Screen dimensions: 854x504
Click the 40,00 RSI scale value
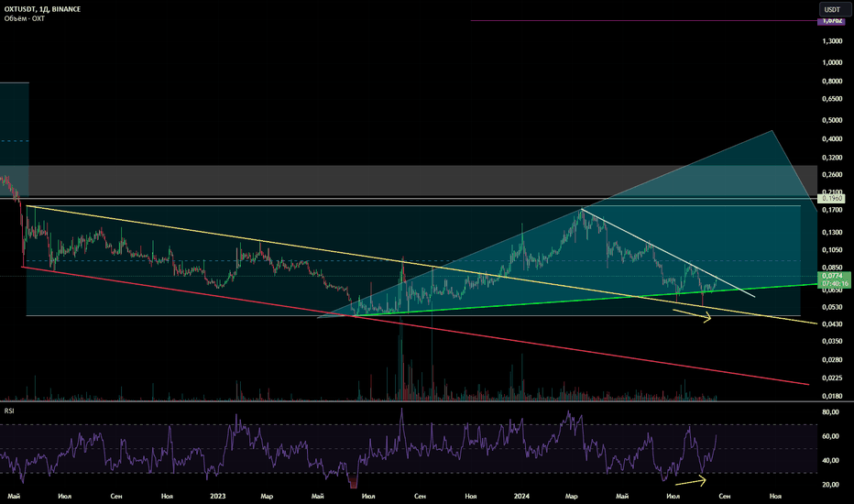point(830,460)
